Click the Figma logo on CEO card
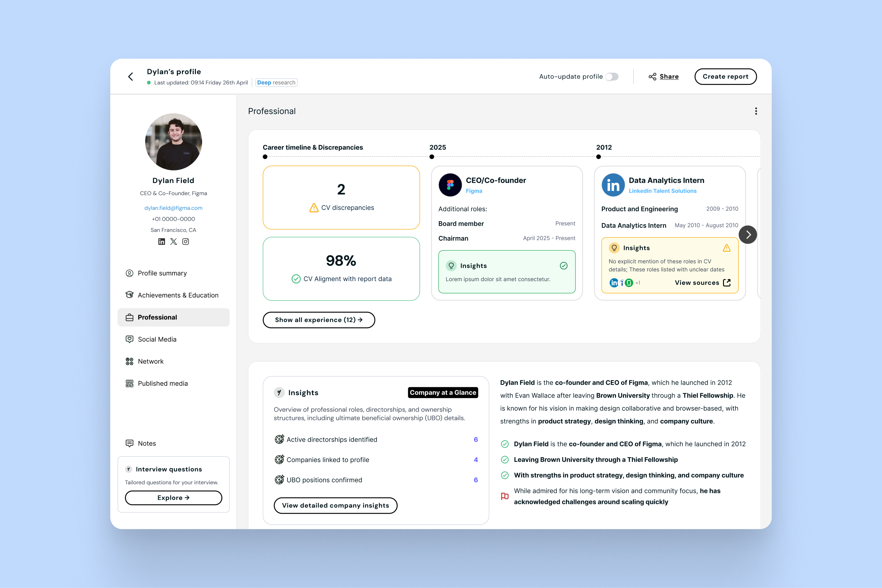 (450, 185)
